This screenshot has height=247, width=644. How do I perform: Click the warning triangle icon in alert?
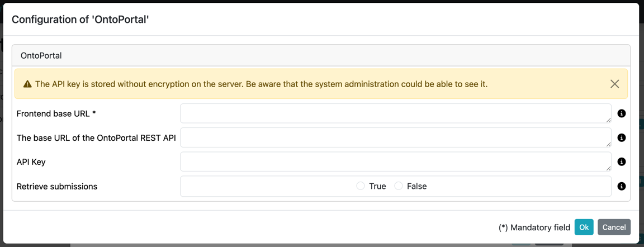click(x=27, y=84)
